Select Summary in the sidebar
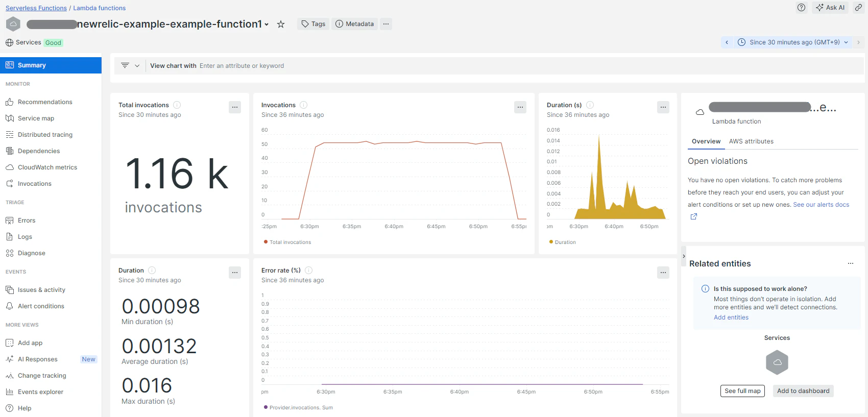The height and width of the screenshot is (417, 868). tap(51, 65)
